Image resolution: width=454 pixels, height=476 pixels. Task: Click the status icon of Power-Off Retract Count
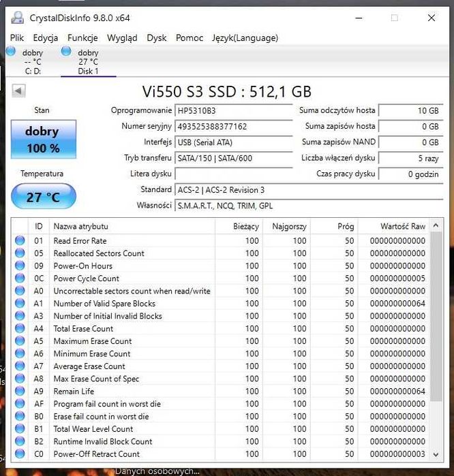pyautogui.click(x=20, y=454)
